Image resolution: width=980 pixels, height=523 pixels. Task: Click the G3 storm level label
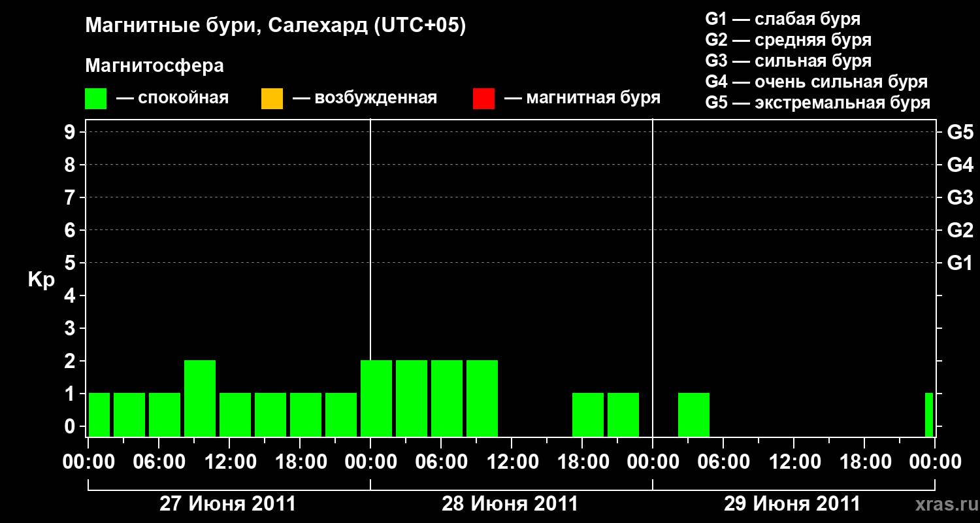point(960,197)
